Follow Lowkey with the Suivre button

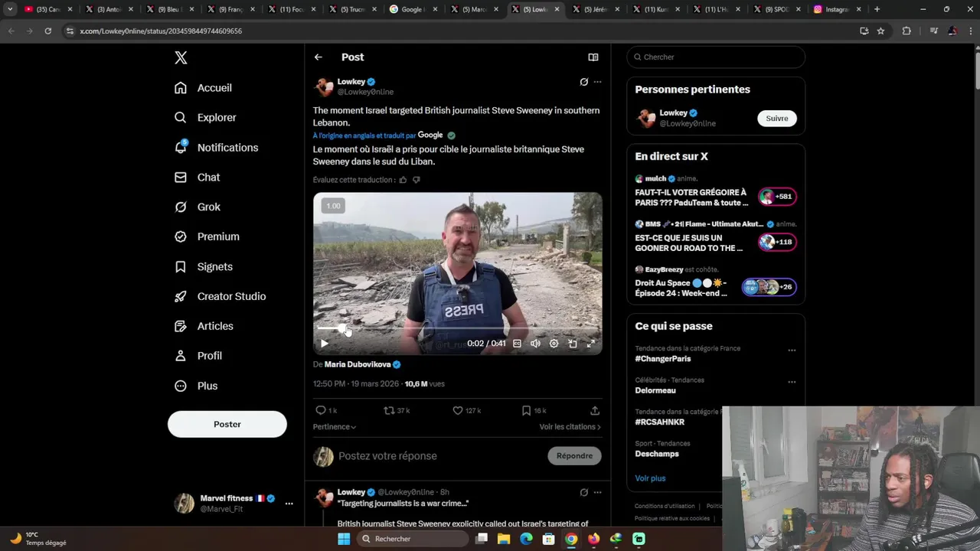pyautogui.click(x=777, y=119)
